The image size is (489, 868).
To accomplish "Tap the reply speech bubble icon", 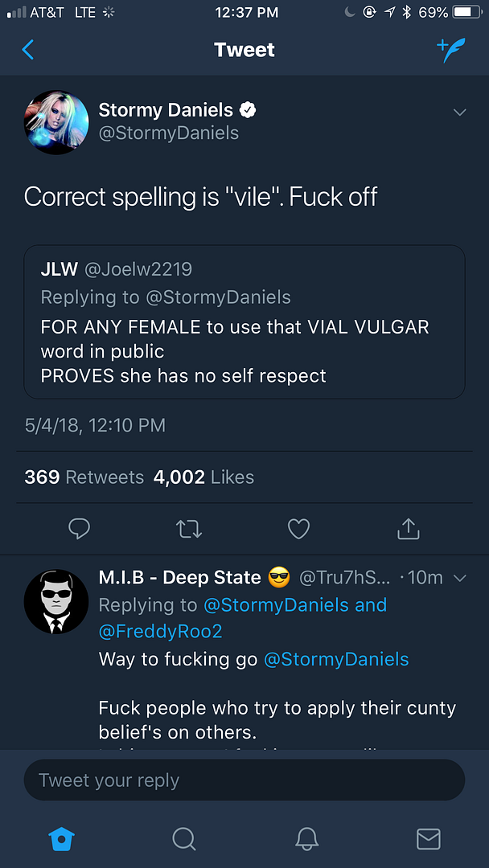I will tap(79, 528).
